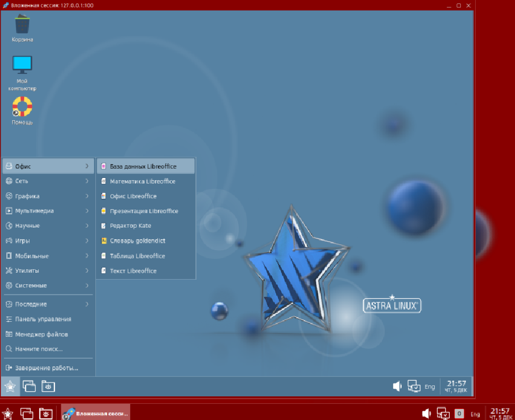Maximize the Вложенная сессия window

click(x=459, y=6)
